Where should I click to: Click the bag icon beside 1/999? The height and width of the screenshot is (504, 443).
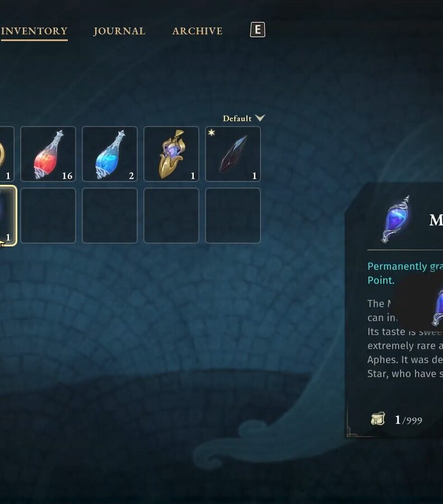click(x=377, y=418)
